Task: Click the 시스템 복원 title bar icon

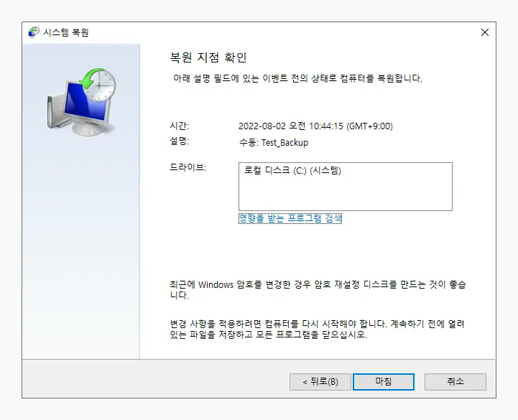Action: 33,32
